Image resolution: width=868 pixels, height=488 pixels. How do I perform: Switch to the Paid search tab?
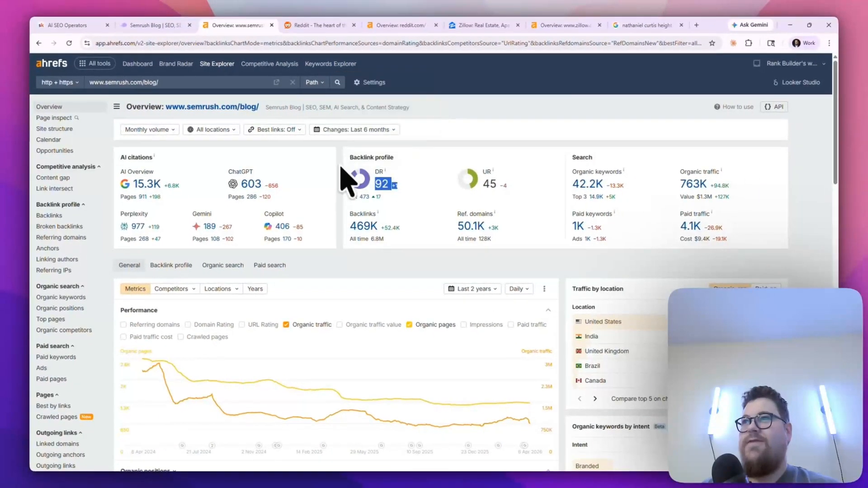pyautogui.click(x=270, y=265)
